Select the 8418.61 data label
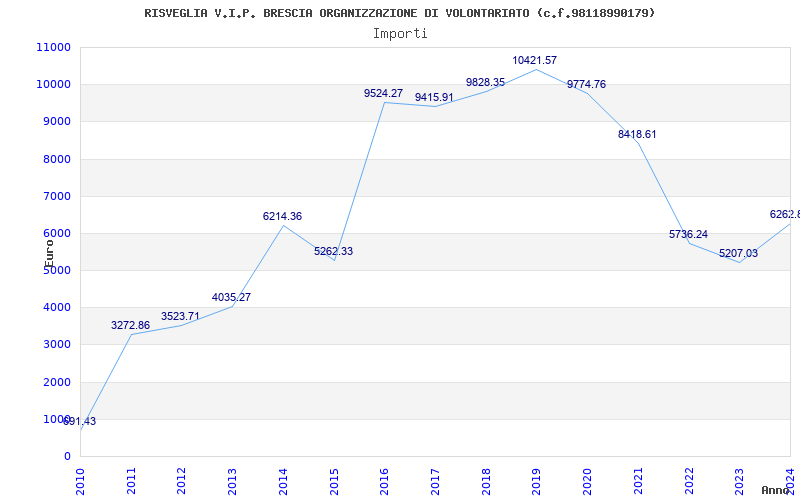 [637, 134]
